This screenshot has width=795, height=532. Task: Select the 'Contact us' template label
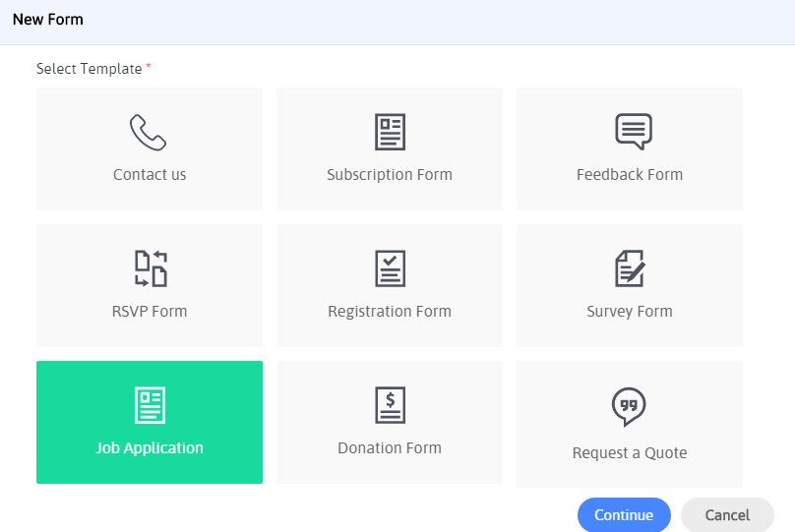coord(150,175)
